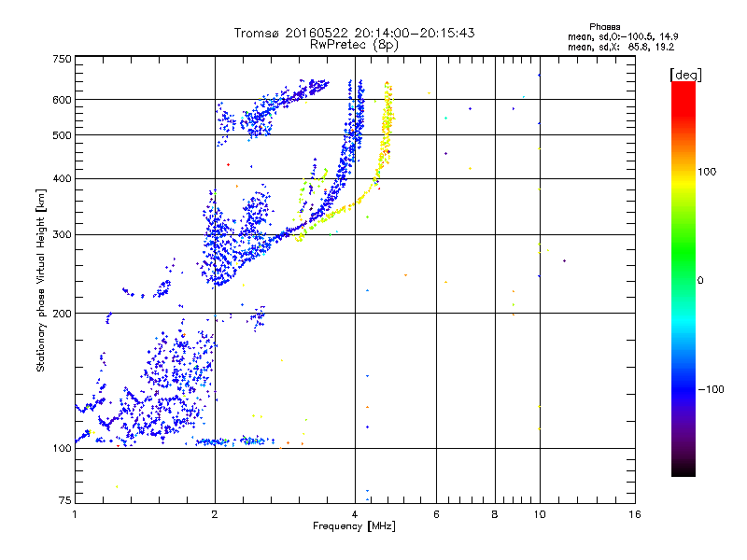Click the colorbar '0' tick label
747x560 pixels.
[700, 281]
